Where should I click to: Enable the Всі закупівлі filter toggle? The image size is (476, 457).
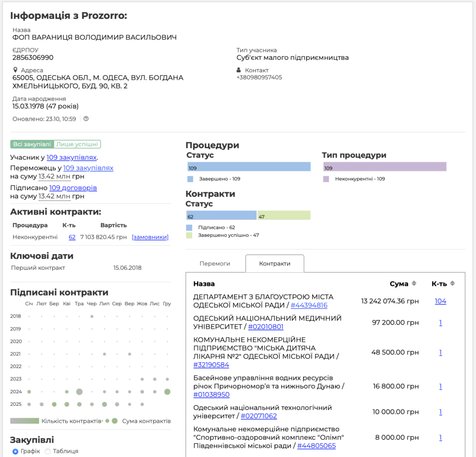[32, 144]
